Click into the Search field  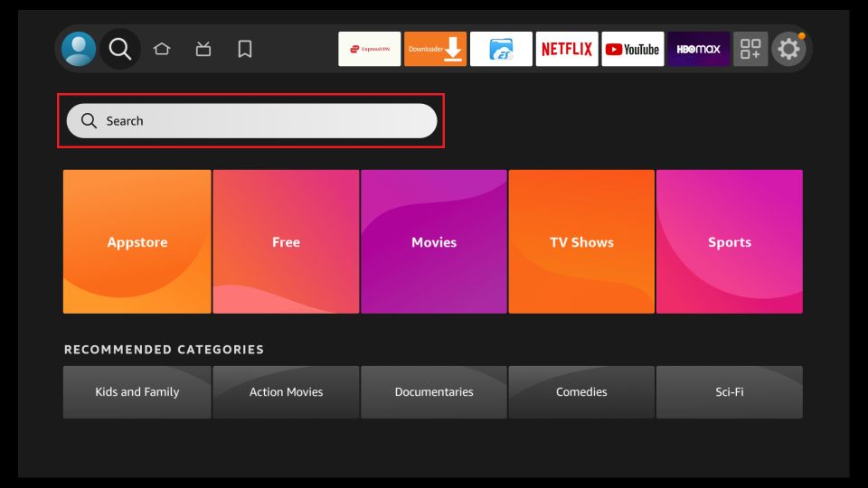point(251,120)
